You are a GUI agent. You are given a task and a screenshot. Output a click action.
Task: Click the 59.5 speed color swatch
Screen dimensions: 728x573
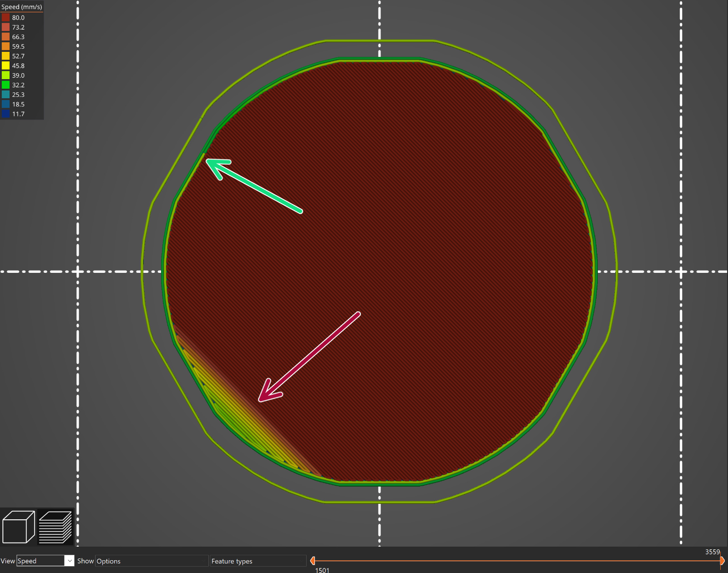5,46
